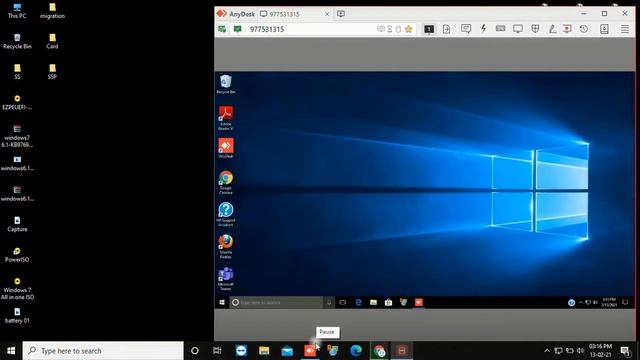
Task: Expand local system tray hidden icons
Action: click(547, 351)
